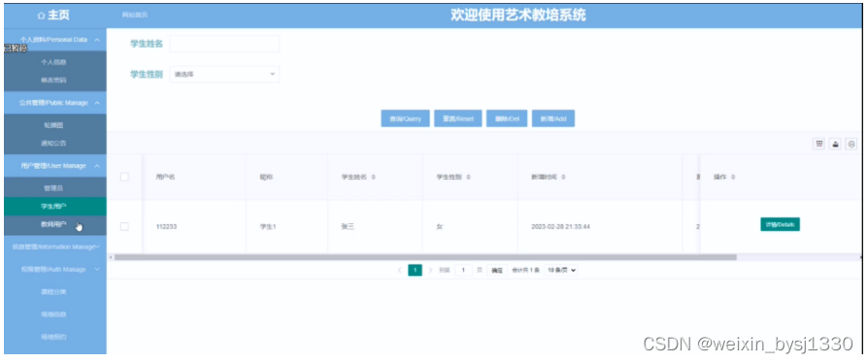Collapse the User Manage menu section
Screen dimensions: 868x363
coord(54,165)
